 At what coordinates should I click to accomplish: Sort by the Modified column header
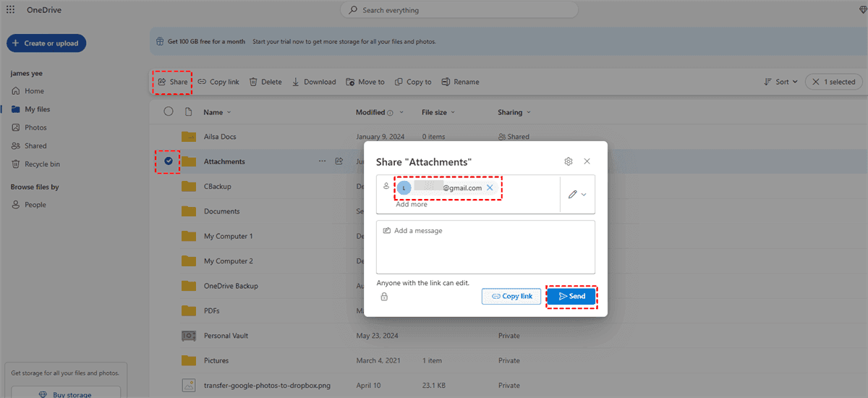coord(379,112)
